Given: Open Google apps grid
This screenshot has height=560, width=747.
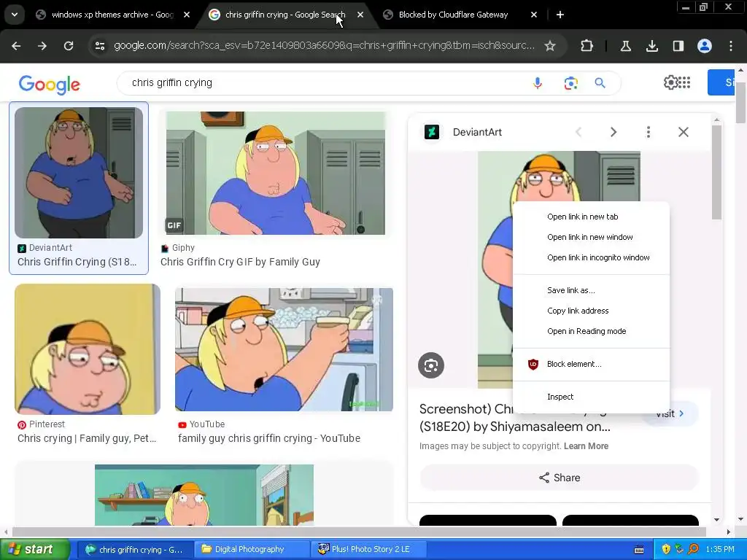Looking at the screenshot, I should pos(684,82).
